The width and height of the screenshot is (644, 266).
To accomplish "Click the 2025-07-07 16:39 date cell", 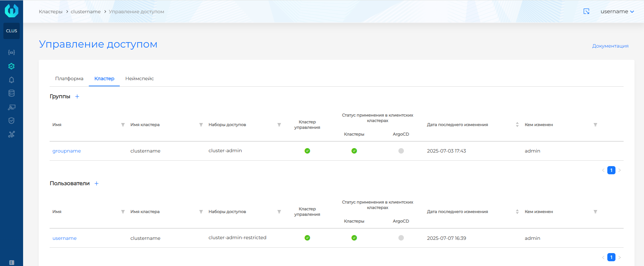I will click(446, 238).
